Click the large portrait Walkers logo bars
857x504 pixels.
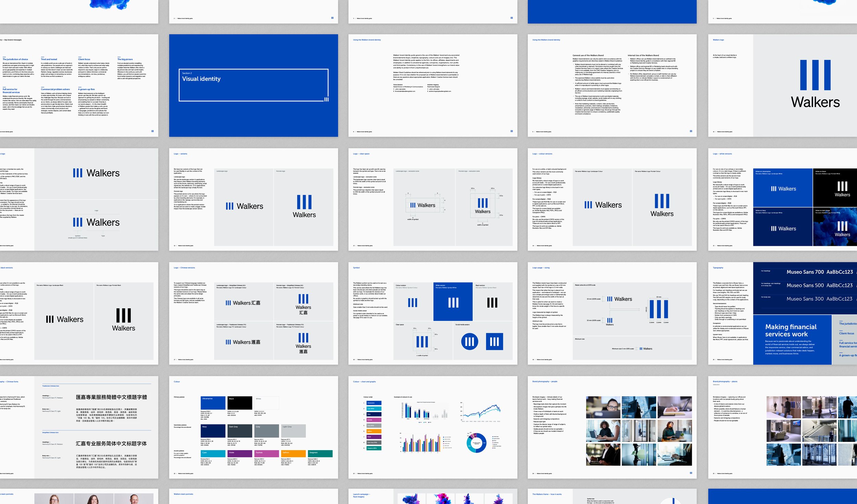pyautogui.click(x=815, y=75)
